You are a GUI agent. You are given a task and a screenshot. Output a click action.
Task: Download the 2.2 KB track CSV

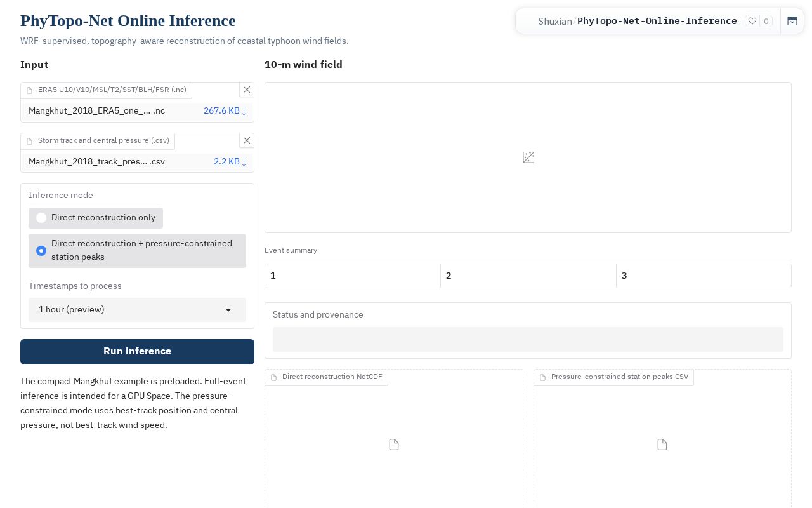click(x=230, y=161)
